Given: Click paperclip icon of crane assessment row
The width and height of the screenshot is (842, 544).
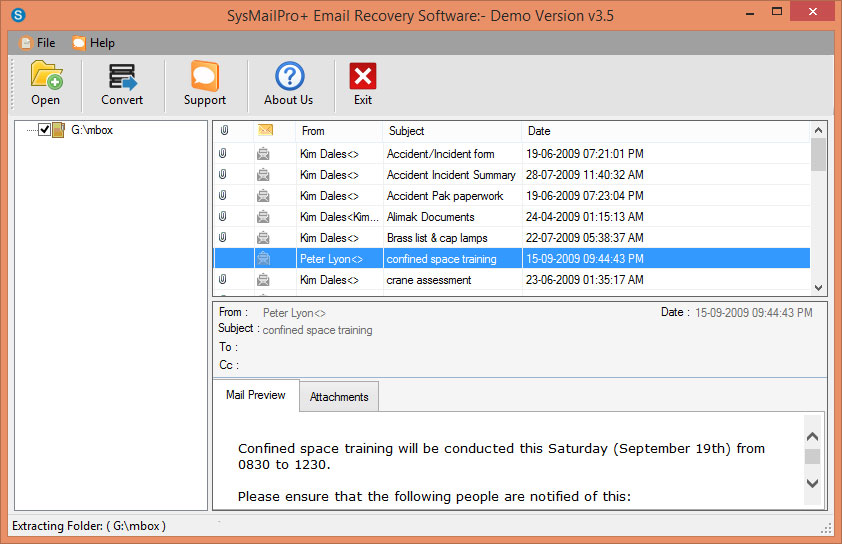Looking at the screenshot, I should (222, 279).
